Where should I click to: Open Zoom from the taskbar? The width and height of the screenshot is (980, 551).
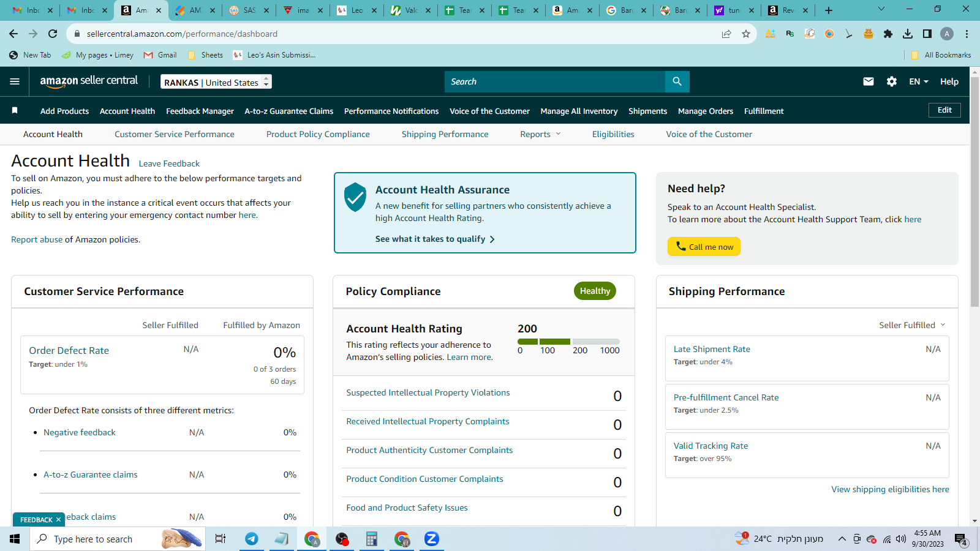[432, 539]
